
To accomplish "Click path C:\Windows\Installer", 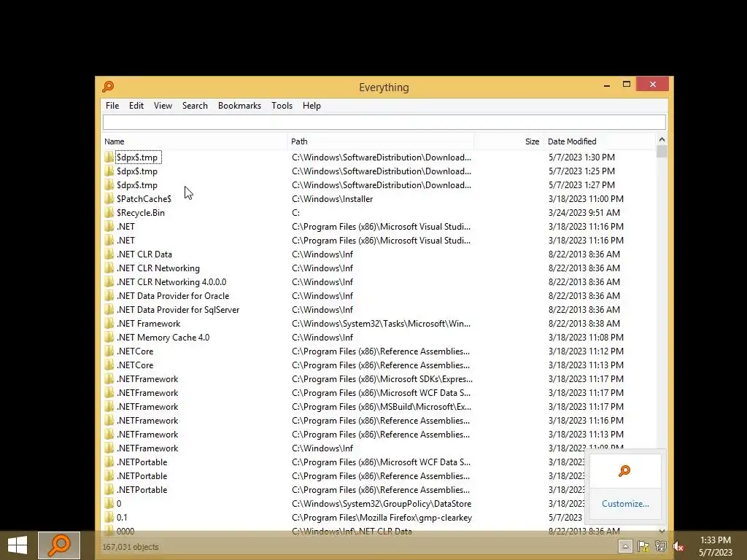I will (x=333, y=198).
